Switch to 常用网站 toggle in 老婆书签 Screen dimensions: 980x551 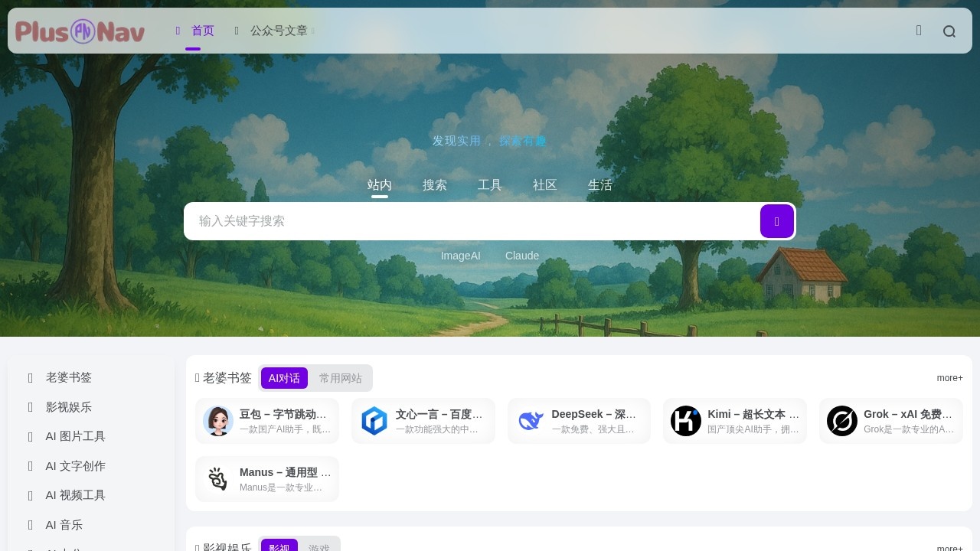[x=340, y=378]
